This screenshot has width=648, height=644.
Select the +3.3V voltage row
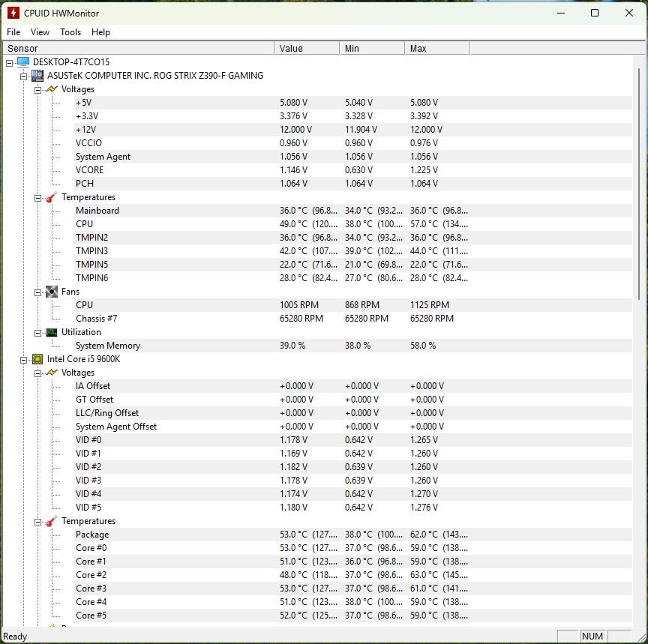(x=353, y=116)
